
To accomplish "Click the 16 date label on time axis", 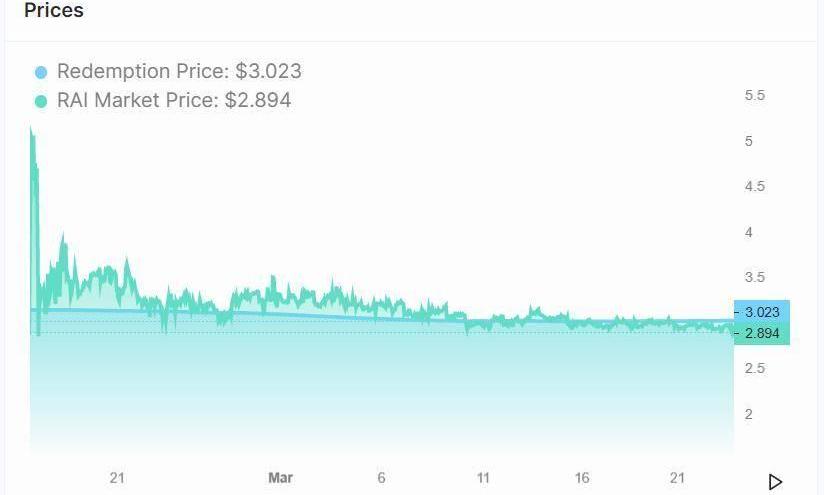I will (x=582, y=478).
